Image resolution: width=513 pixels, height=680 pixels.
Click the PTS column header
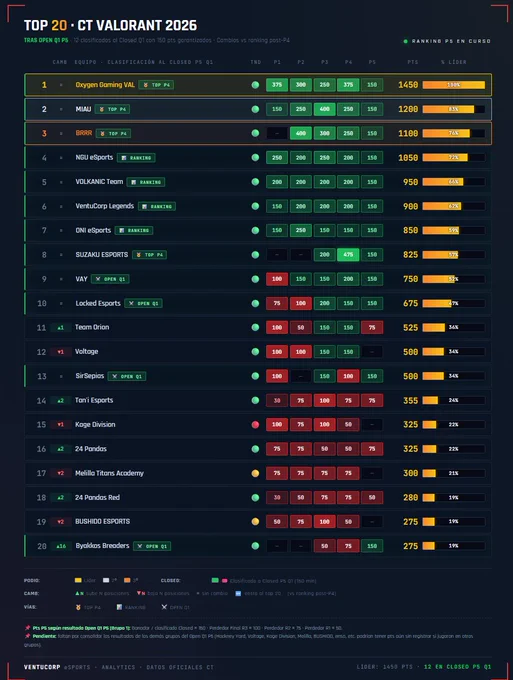[x=413, y=62]
